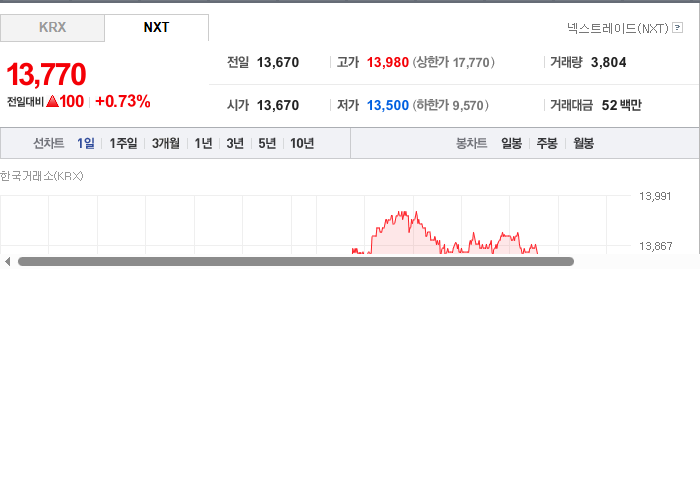Image resolution: width=700 pixels, height=490 pixels.
Task: Click the 전일 value 13,670
Action: click(278, 62)
